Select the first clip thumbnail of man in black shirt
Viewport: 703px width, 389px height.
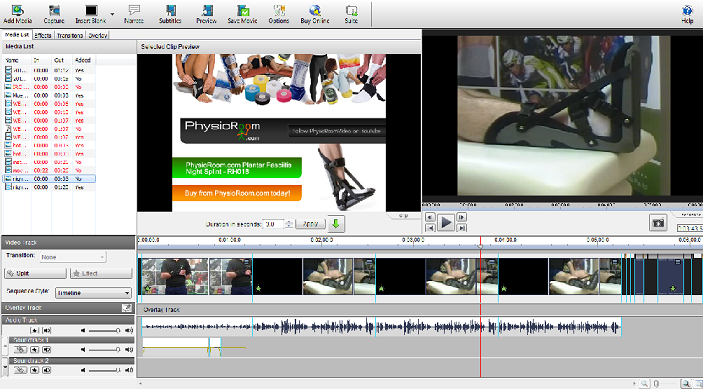[174, 277]
